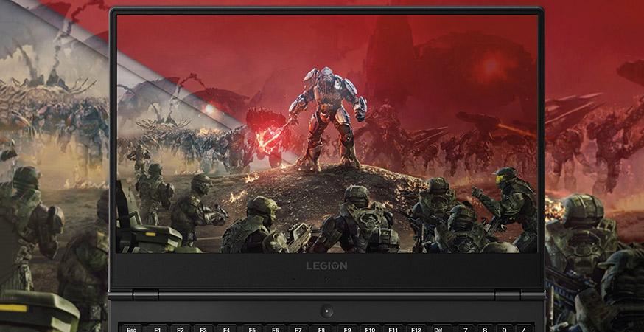Click the LEGION logo below the screen
Screen dimensions: 644x332
(x=326, y=266)
